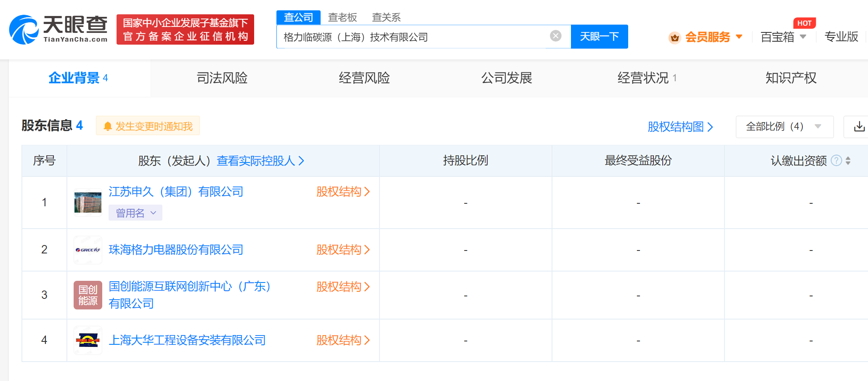Open 上海大华工程设备安装有限公司 link
Screen dimensions: 868x381
coord(187,340)
